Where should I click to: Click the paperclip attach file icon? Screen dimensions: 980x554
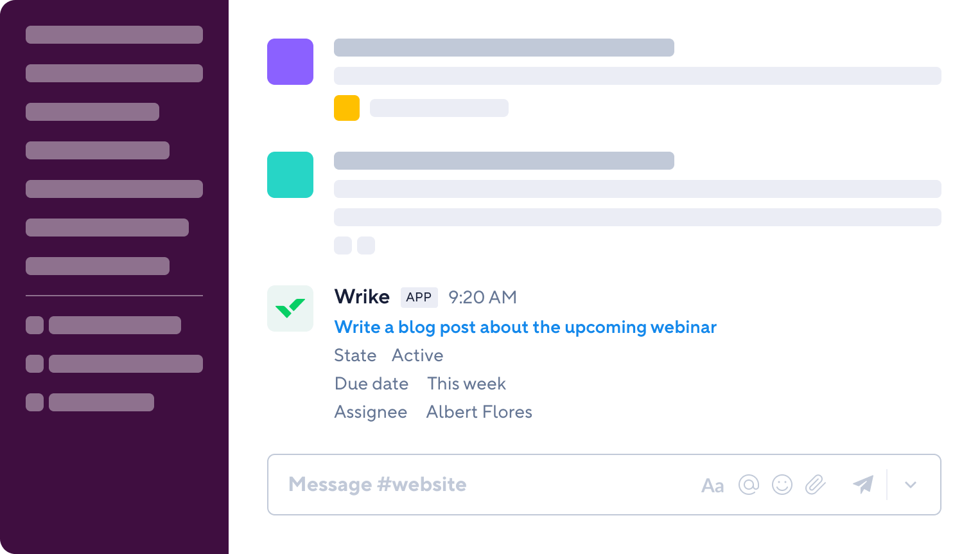coord(816,485)
